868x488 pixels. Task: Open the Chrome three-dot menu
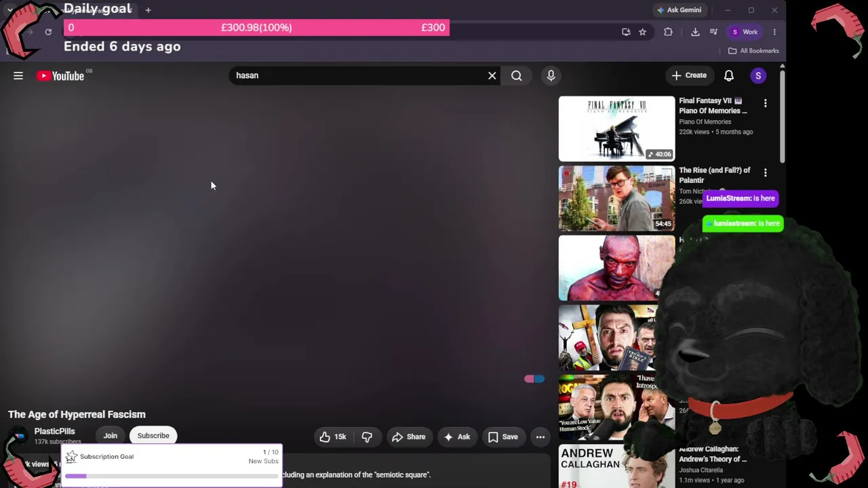[x=774, y=32]
